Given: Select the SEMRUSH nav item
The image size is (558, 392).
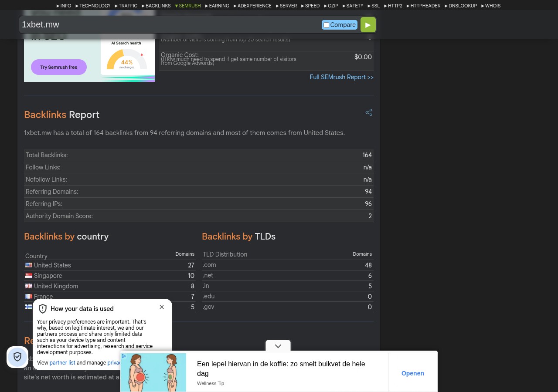Looking at the screenshot, I should pyautogui.click(x=188, y=6).
